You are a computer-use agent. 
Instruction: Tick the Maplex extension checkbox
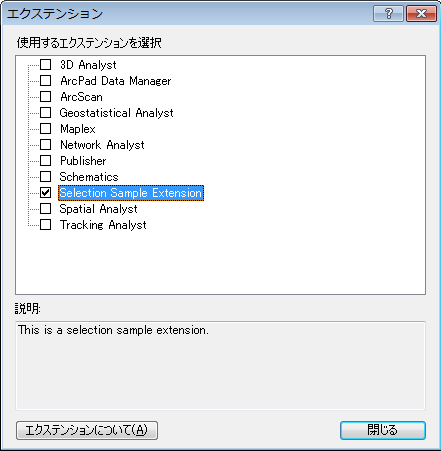[x=46, y=128]
